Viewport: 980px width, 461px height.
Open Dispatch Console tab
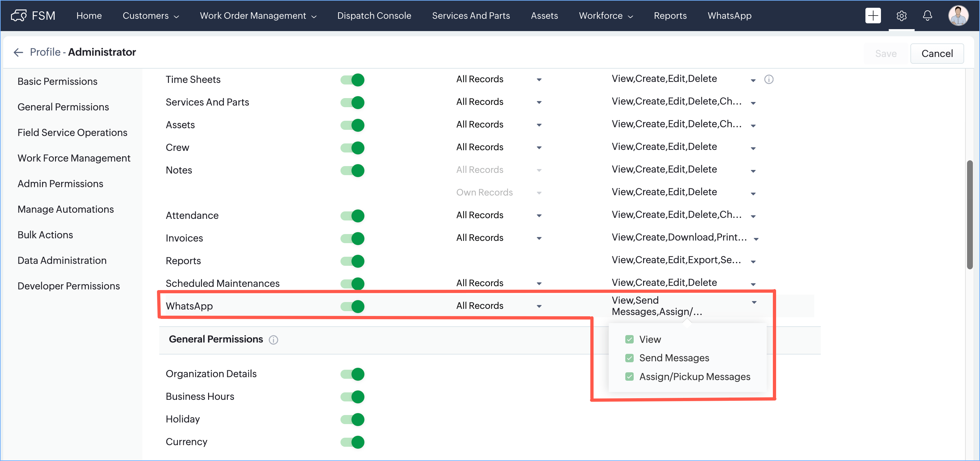point(374,16)
